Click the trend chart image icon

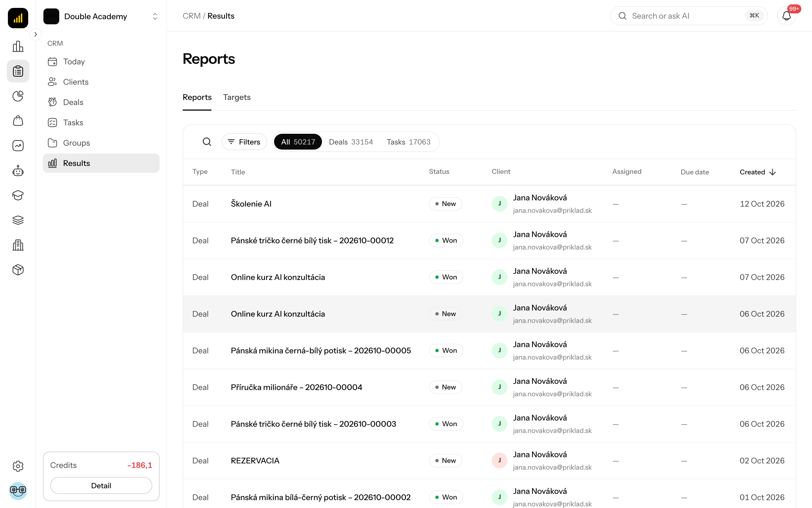point(18,146)
